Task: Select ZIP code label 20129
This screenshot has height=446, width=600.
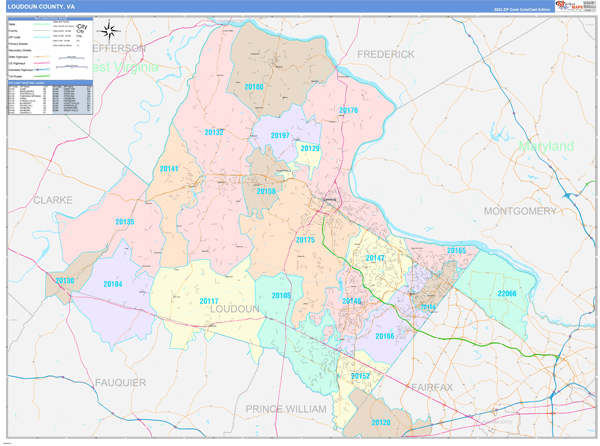Action: click(310, 148)
